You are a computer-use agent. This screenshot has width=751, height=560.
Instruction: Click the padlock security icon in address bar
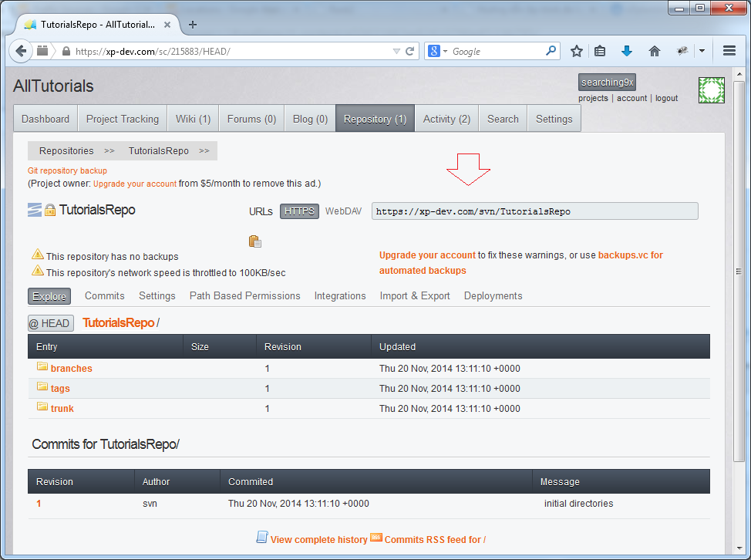pos(66,51)
